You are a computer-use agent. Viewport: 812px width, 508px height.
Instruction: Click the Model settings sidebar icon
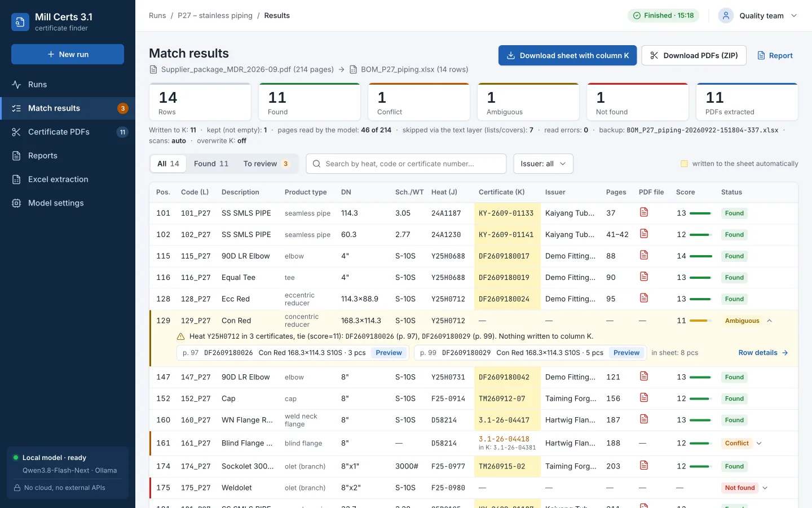16,203
